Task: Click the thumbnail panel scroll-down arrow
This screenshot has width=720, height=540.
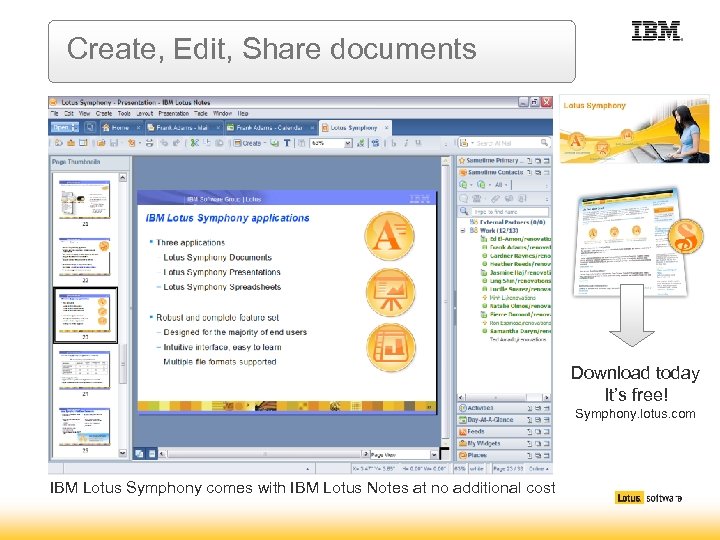Action: pyautogui.click(x=123, y=453)
